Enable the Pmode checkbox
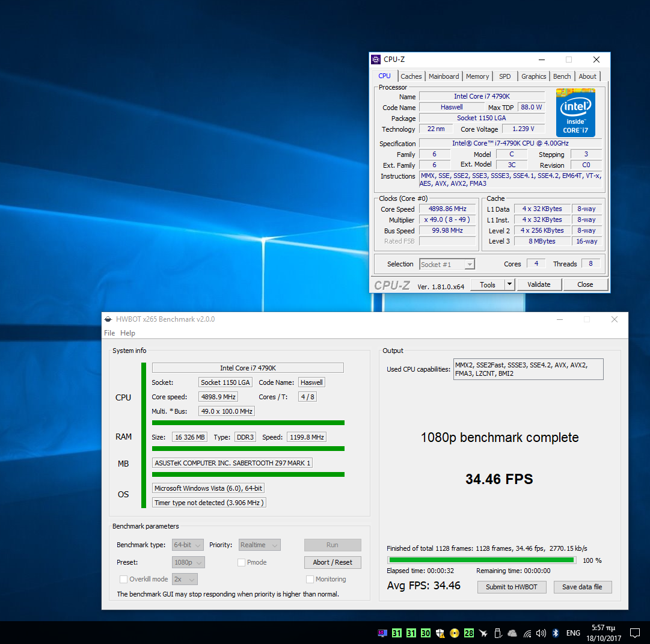This screenshot has width=650, height=644. click(x=241, y=562)
